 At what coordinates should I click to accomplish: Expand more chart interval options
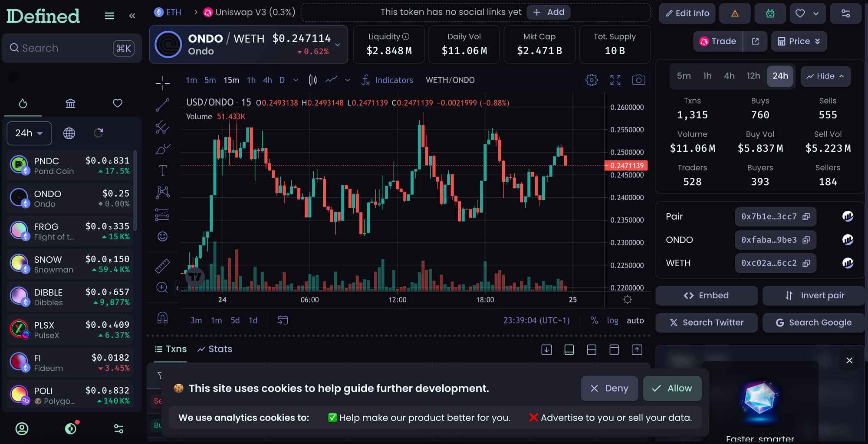(x=296, y=80)
